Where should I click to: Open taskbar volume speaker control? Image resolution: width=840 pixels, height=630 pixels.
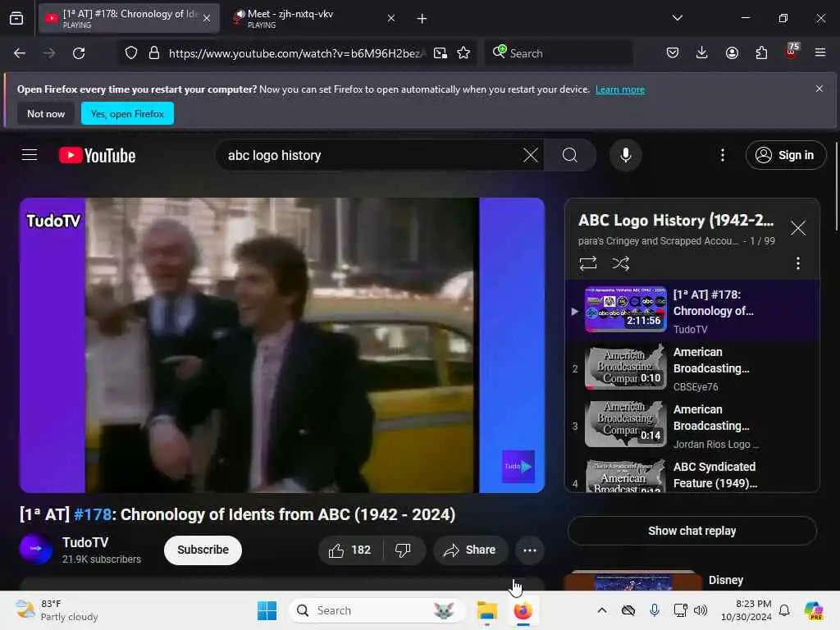coord(701,610)
